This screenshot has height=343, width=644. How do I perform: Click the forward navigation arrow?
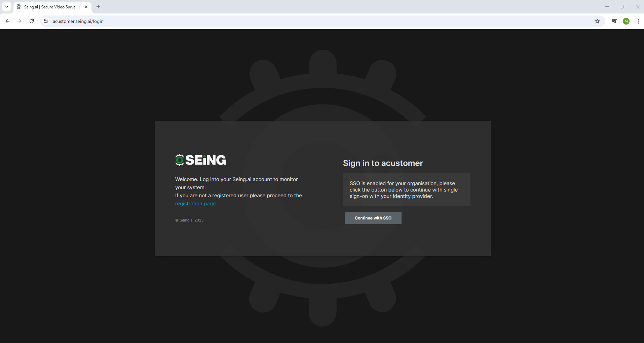pos(19,21)
